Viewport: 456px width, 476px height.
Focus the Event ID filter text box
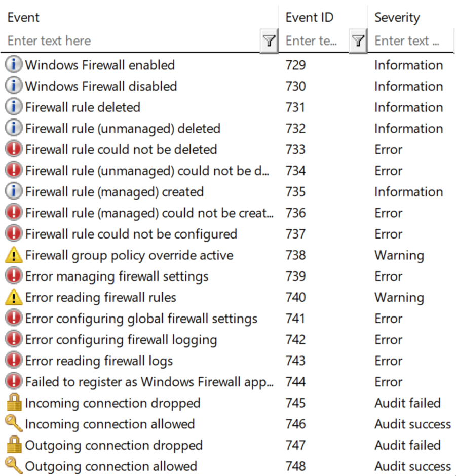click(x=314, y=41)
